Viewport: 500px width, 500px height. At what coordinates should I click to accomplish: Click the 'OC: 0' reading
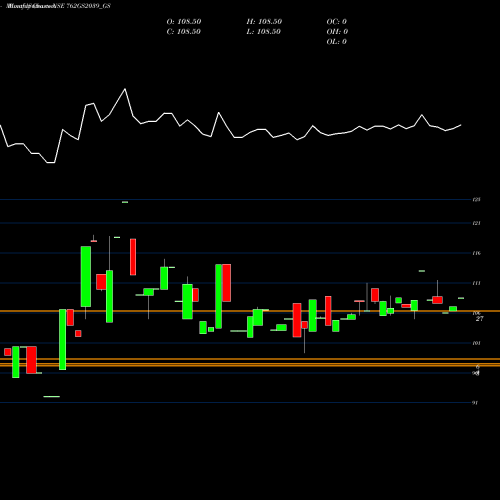pyautogui.click(x=337, y=22)
